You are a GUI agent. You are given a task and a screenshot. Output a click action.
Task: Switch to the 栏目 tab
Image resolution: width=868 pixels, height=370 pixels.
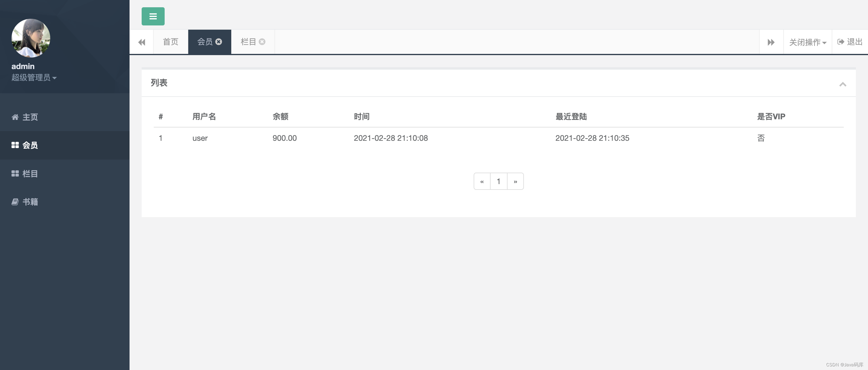pos(248,42)
